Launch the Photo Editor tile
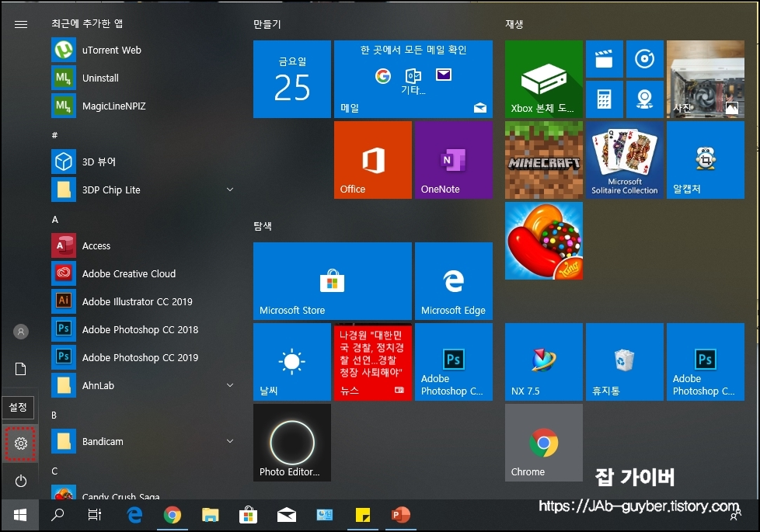Viewport: 760px width, 532px height. 291,443
